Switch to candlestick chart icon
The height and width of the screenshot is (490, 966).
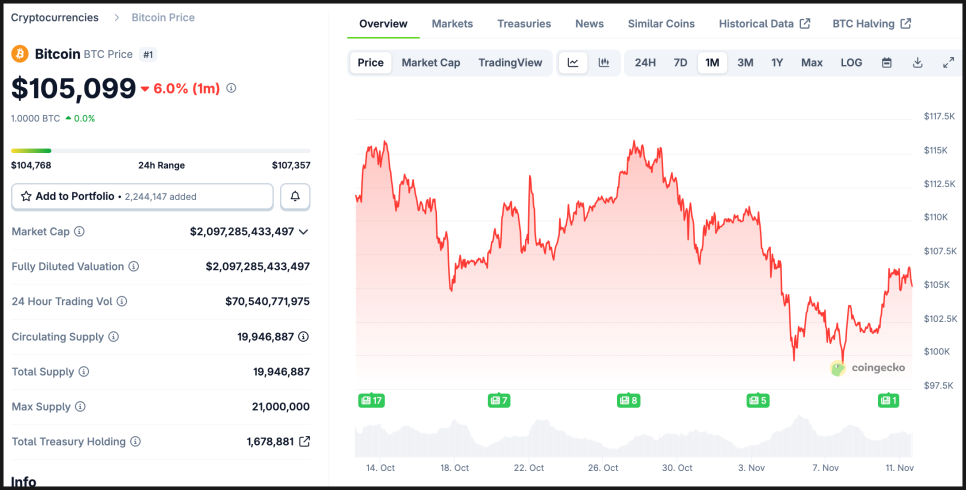point(604,63)
